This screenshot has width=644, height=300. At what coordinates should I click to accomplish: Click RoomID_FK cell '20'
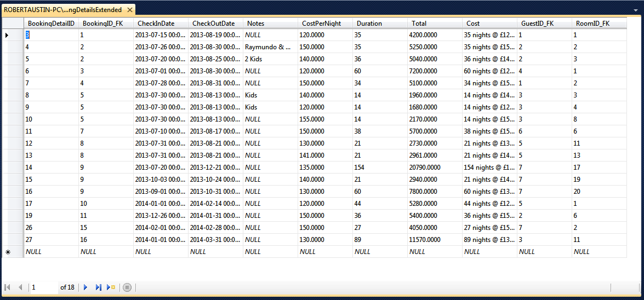599,192
